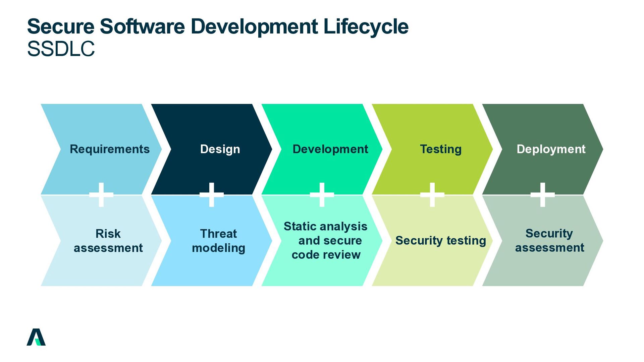
Task: Click the company logo at bottom left
Action: coord(36,337)
